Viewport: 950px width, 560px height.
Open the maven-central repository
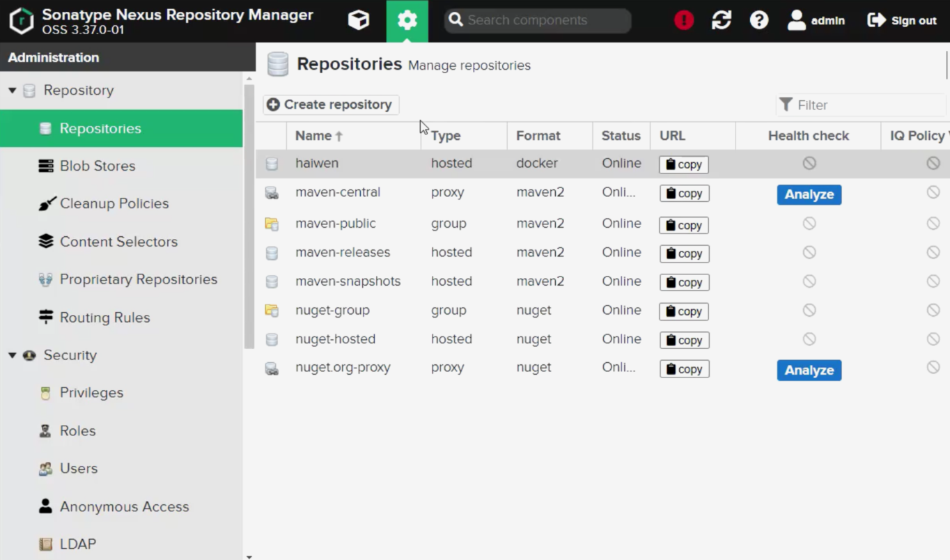pos(602,194)
